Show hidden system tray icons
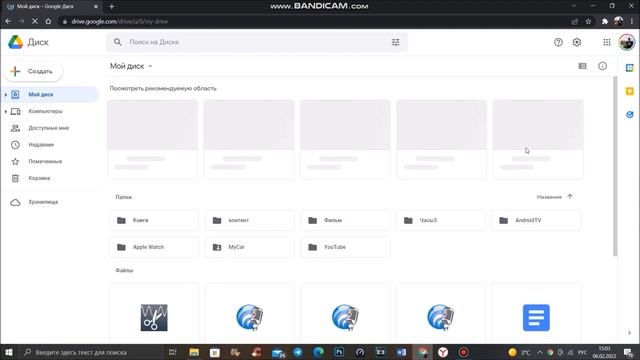 pos(540,352)
